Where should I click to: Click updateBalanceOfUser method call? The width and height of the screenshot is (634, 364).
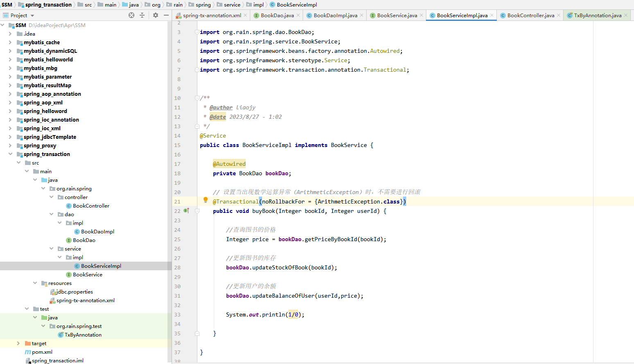pos(283,296)
